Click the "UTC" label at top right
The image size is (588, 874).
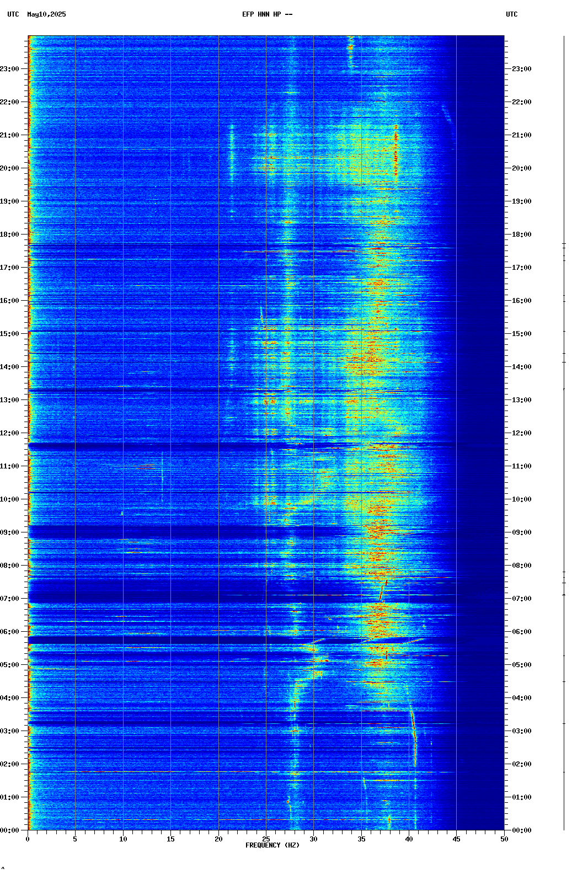click(512, 14)
